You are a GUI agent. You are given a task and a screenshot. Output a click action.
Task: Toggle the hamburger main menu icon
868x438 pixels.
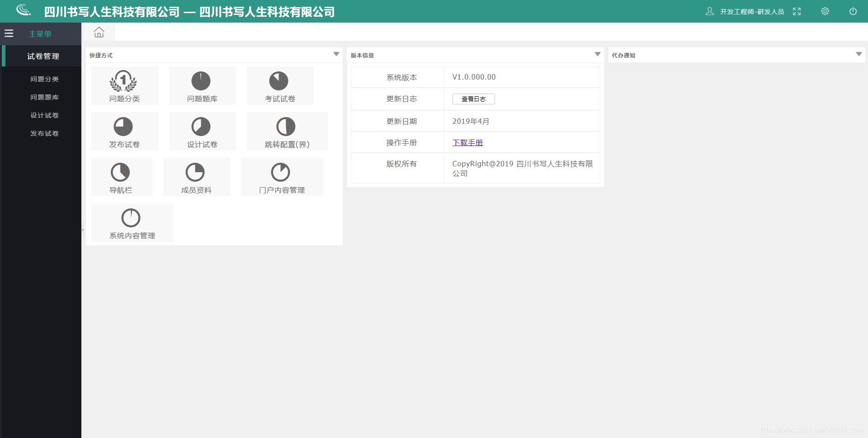click(x=9, y=33)
